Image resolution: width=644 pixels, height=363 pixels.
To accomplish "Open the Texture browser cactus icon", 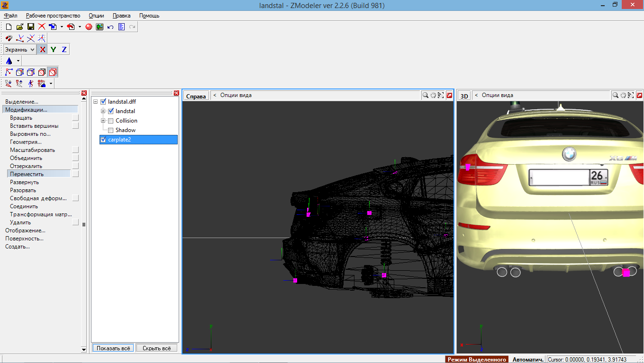I will coord(100,27).
